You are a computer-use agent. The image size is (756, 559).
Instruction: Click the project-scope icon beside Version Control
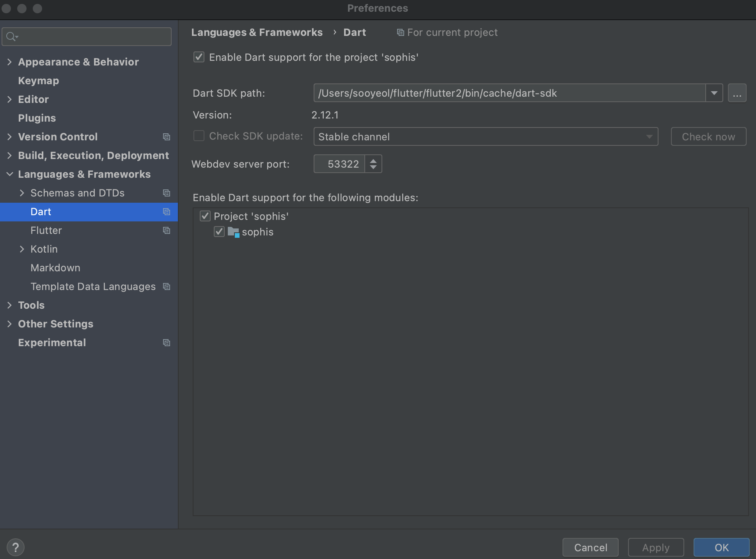[167, 137]
